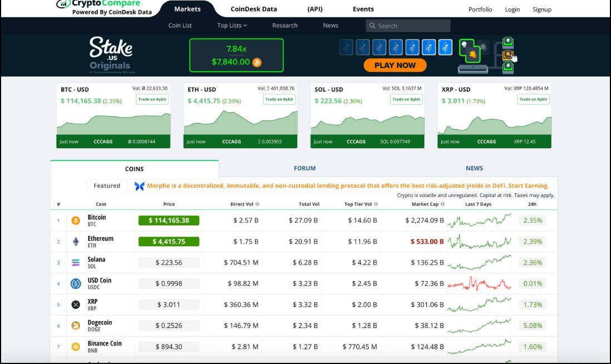The image size is (611, 364).
Task: Open the Markets tab
Action: [x=188, y=9]
